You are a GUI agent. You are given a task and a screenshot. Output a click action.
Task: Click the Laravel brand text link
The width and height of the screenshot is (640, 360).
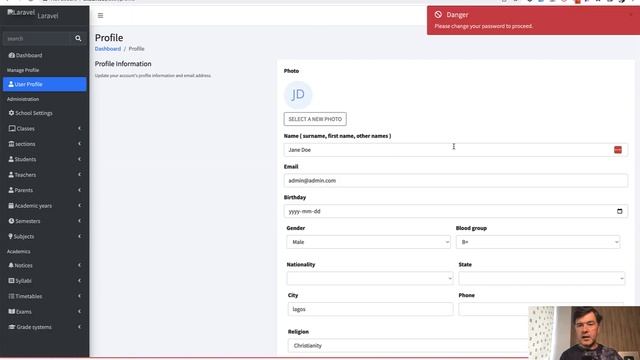coord(48,16)
